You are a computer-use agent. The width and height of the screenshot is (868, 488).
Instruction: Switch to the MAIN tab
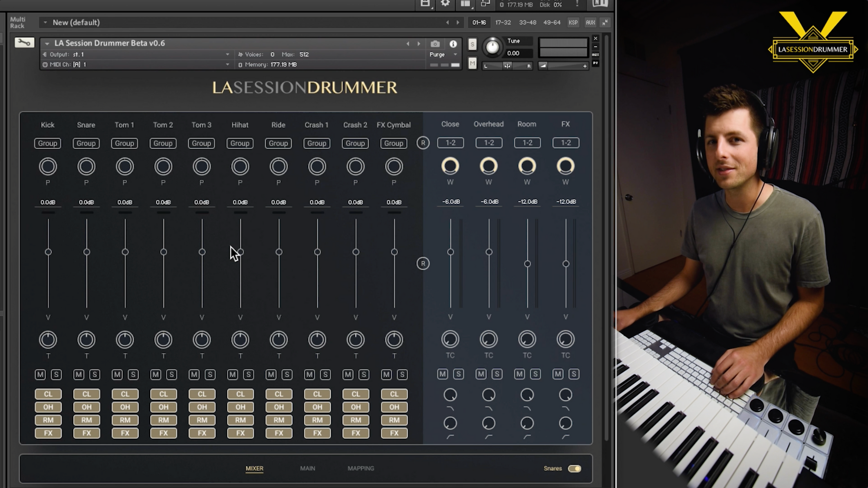coord(308,468)
